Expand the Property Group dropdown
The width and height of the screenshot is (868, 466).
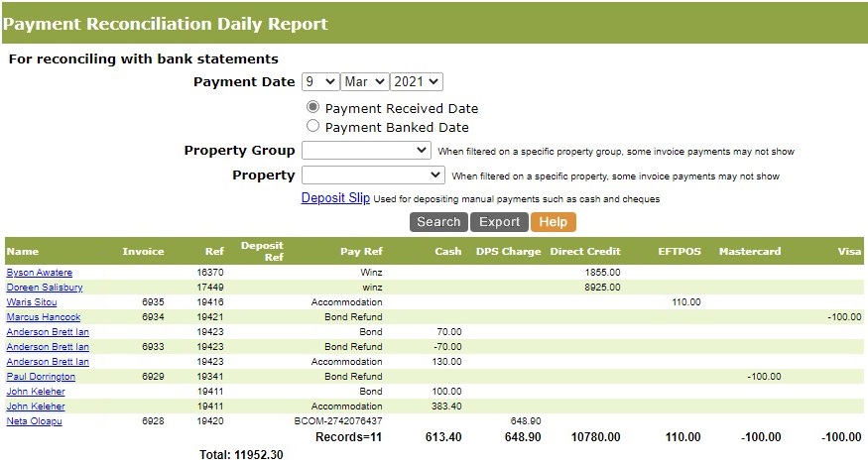[x=366, y=151]
